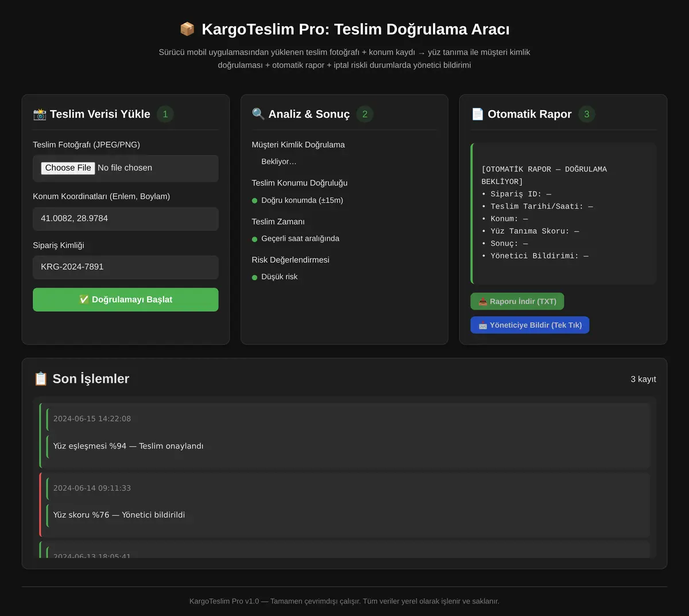Click the 'Teslim Zamanı' label
Screen dimensions: 689x616
coord(278,222)
